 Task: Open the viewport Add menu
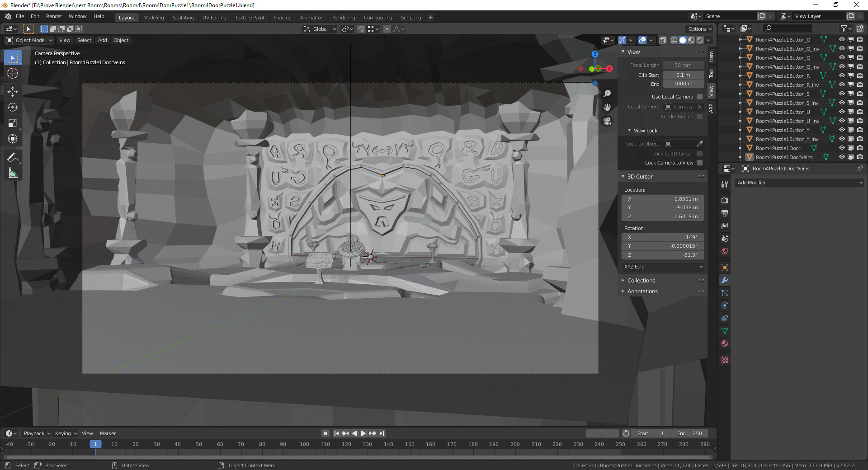[103, 40]
